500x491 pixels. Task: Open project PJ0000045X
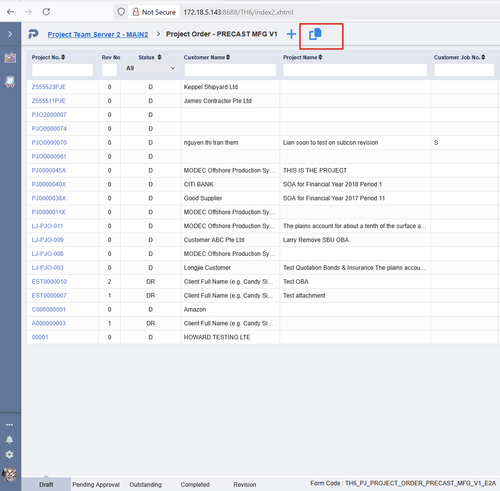[x=49, y=170]
